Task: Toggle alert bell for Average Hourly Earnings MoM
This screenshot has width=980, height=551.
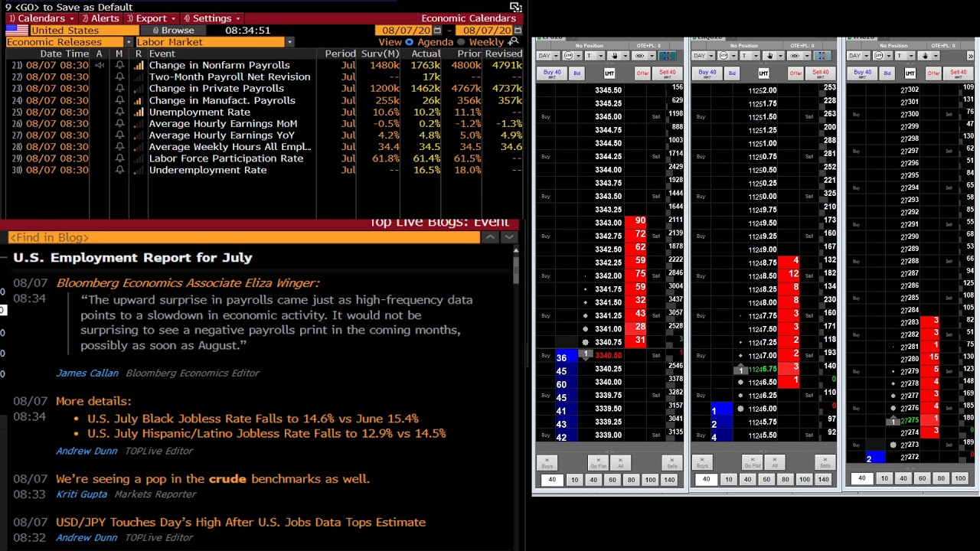Action: [119, 123]
